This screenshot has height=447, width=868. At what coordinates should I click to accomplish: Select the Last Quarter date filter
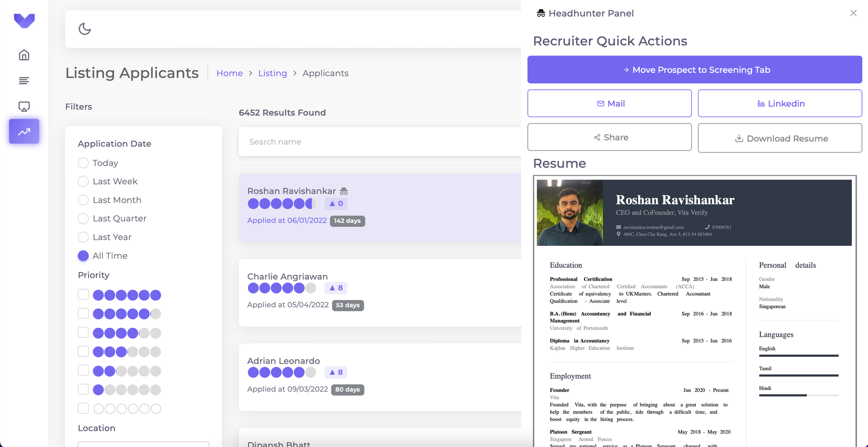83,219
